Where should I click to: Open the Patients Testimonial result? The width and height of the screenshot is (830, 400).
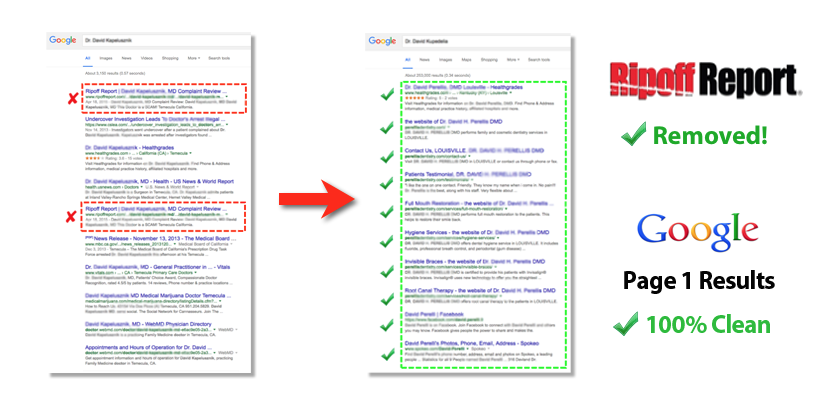pyautogui.click(x=468, y=174)
